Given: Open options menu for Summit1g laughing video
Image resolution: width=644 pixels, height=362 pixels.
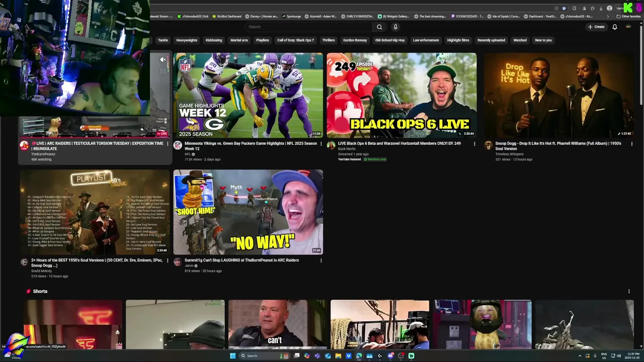Looking at the screenshot, I should (x=321, y=260).
